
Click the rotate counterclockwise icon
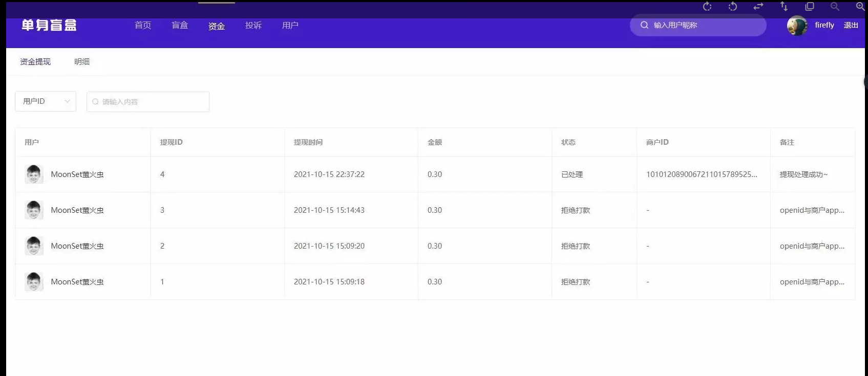coord(733,7)
